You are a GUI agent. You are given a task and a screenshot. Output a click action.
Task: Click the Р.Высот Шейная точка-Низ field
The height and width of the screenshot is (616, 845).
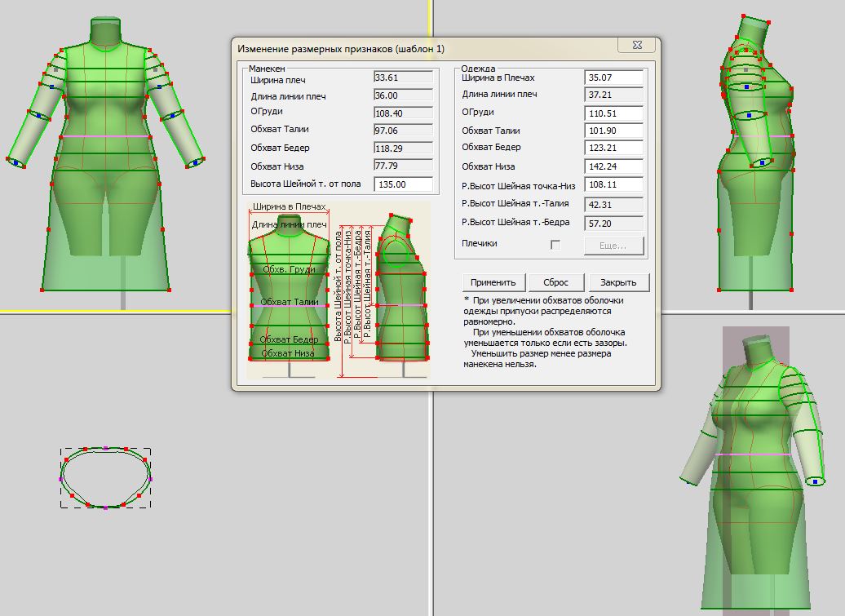pos(613,185)
